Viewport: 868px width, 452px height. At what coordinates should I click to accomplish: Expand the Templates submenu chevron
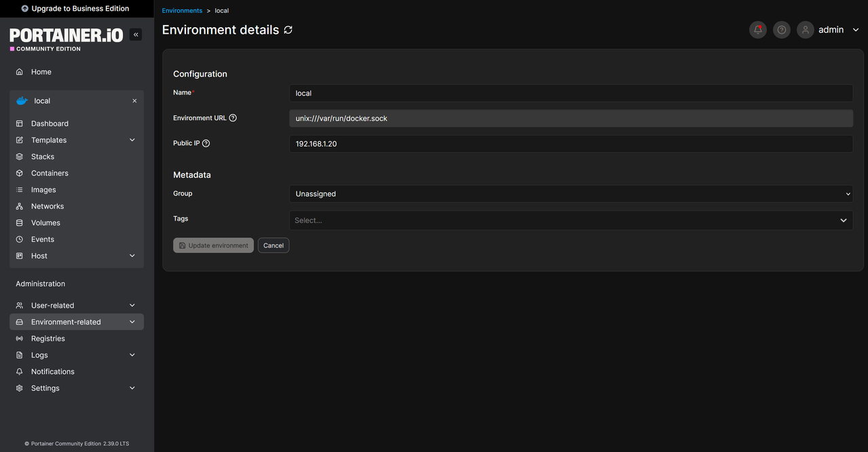132,140
